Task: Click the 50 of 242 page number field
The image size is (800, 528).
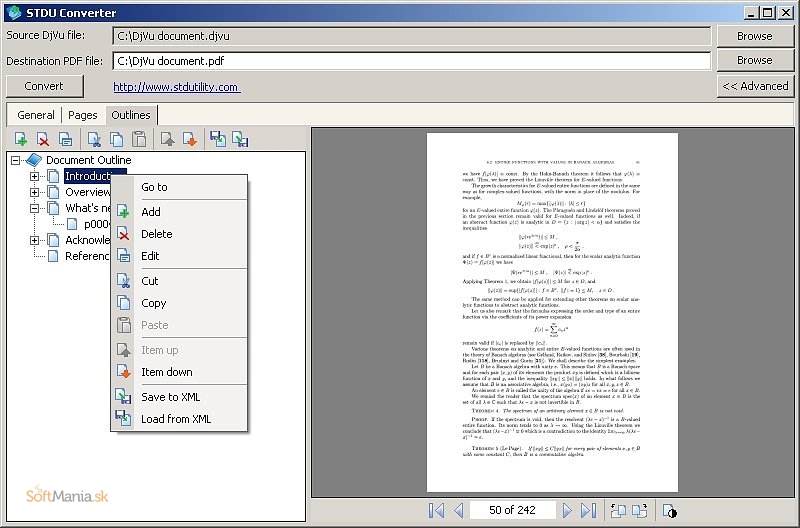Action: click(512, 510)
